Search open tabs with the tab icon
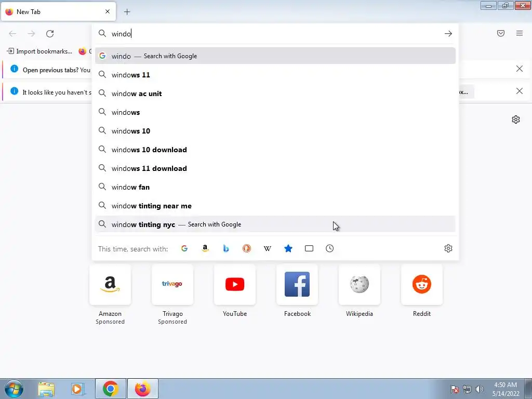 [309, 248]
